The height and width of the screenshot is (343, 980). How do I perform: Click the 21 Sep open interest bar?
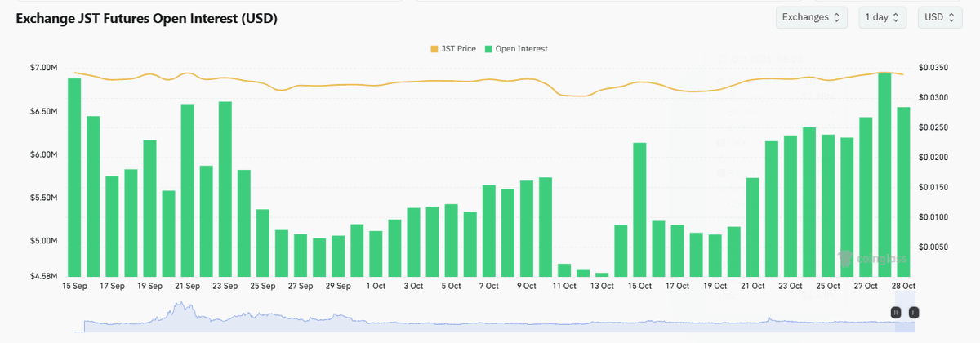(x=187, y=189)
